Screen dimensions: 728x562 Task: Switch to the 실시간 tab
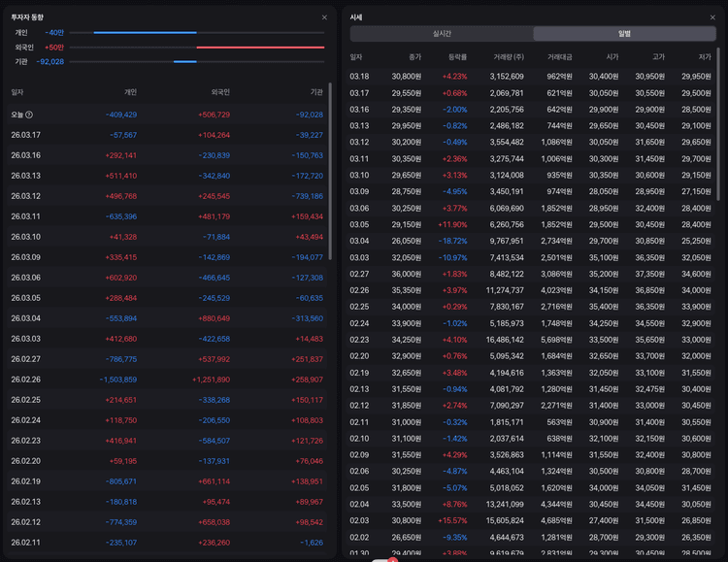click(442, 33)
